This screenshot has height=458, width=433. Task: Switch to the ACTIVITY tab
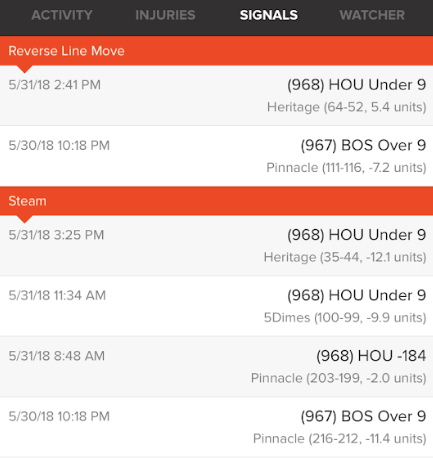click(x=62, y=15)
